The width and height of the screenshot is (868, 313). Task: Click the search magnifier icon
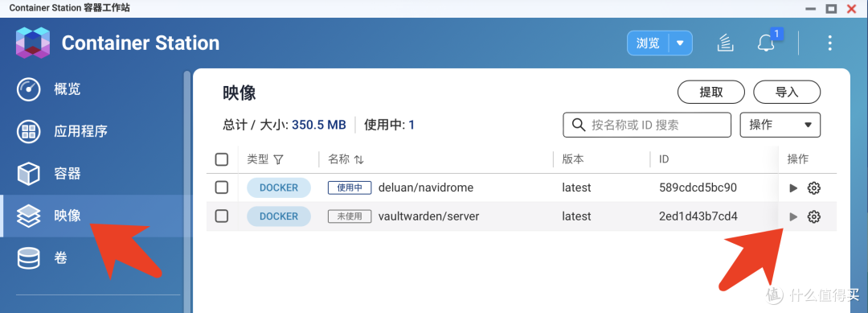click(x=579, y=125)
